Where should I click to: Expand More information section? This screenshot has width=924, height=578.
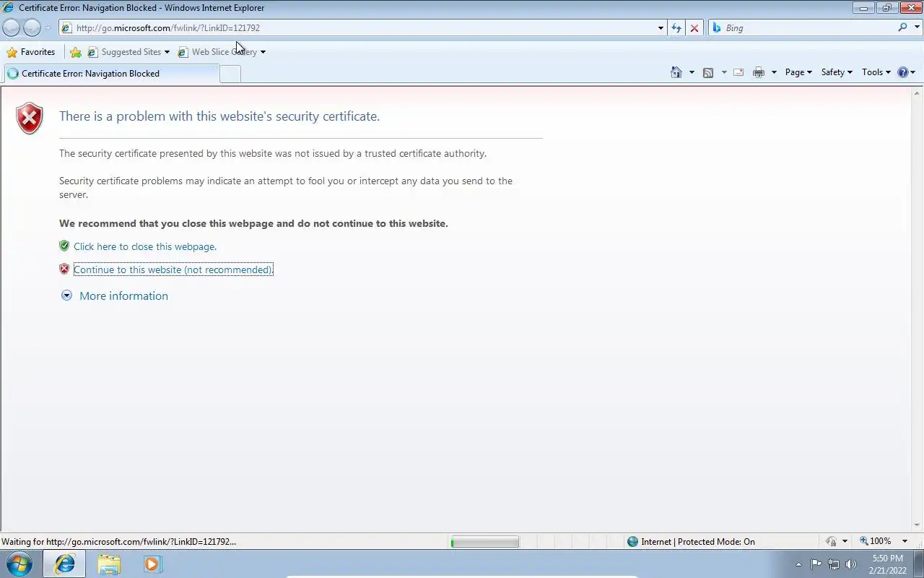pos(66,296)
